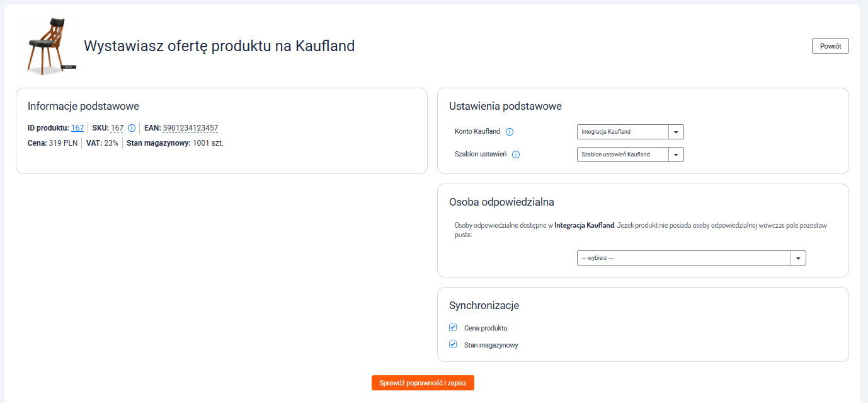
Task: Open the '--- wybierz ---' responsible person dropdown
Action: [x=683, y=258]
